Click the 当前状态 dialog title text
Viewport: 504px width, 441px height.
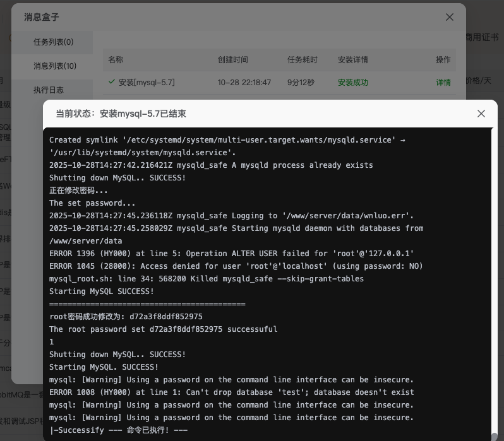pos(121,114)
